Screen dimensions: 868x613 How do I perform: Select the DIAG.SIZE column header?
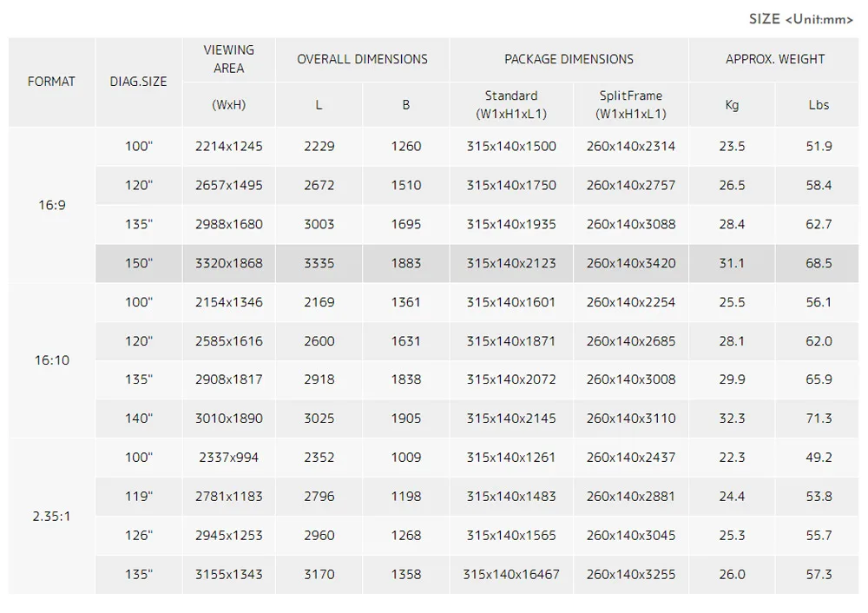(x=138, y=82)
